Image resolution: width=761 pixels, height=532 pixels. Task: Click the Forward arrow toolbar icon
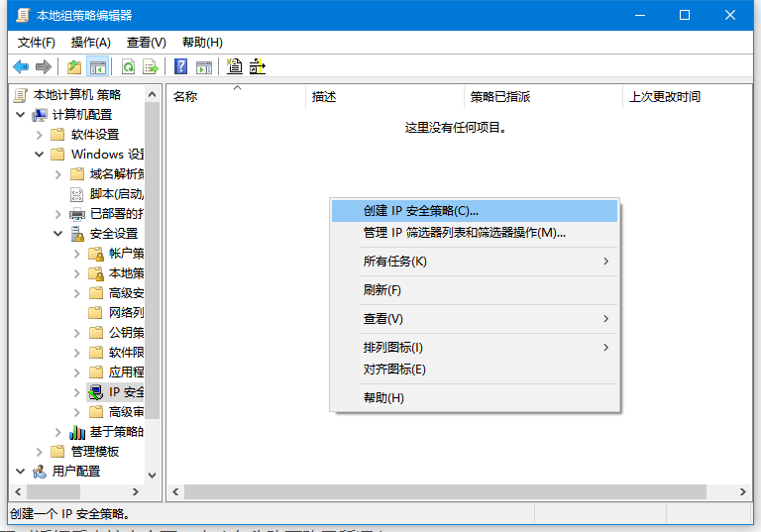44,66
